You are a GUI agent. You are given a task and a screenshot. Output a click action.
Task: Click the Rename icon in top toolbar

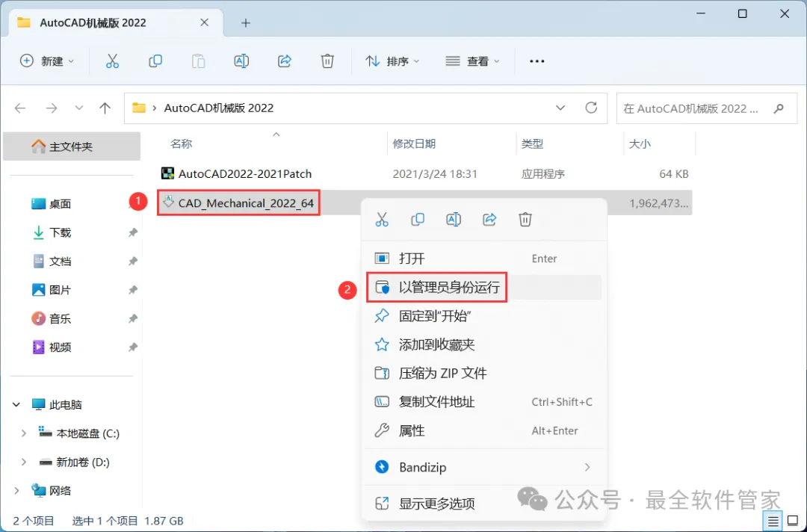click(x=241, y=61)
